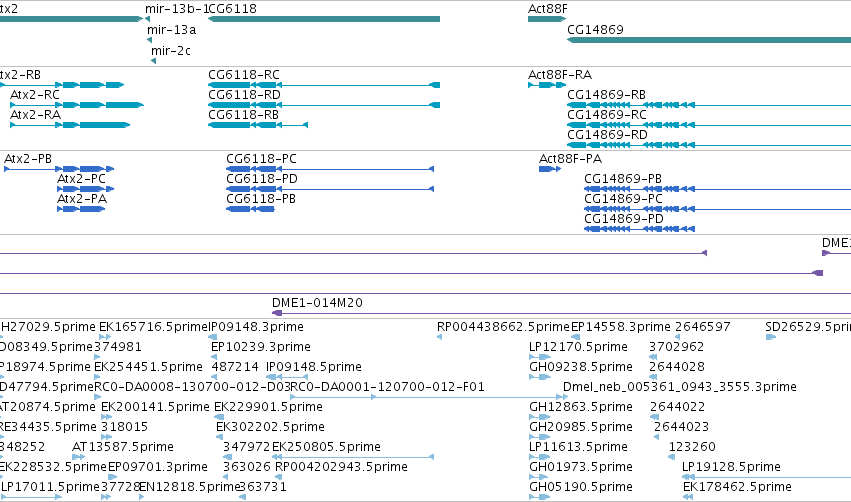Screen dimensions: 851x502
Task: Click EST label RP004438662.5prime
Action: click(x=503, y=327)
